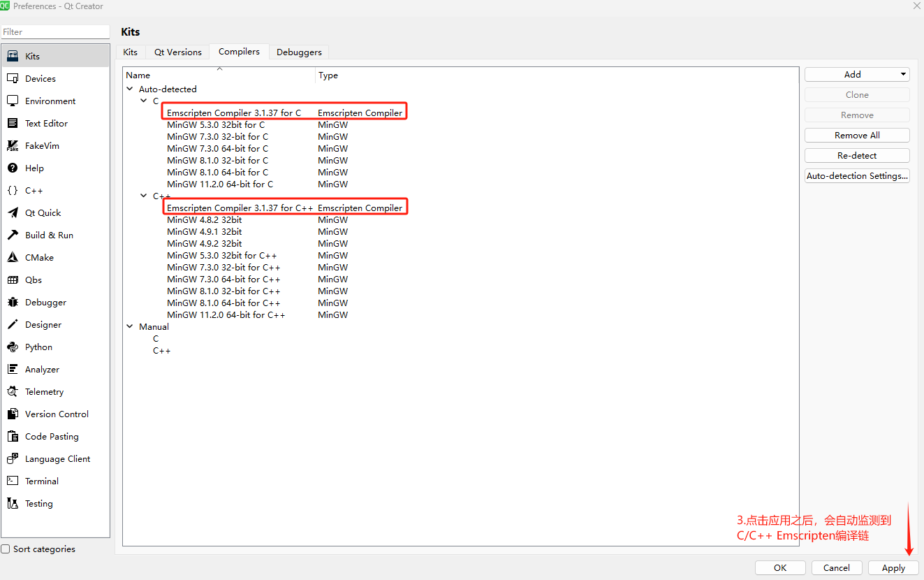
Task: Open the Designer pencil icon
Action: 13,324
